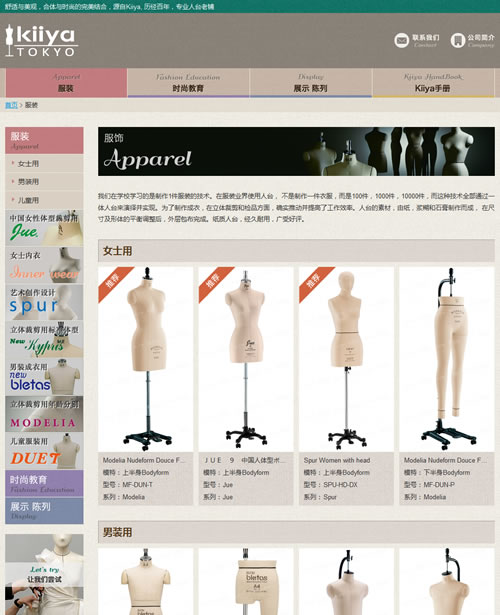The width and height of the screenshot is (500, 615).
Task: Switch to 展示 陈列 Display tab
Action: (310, 83)
